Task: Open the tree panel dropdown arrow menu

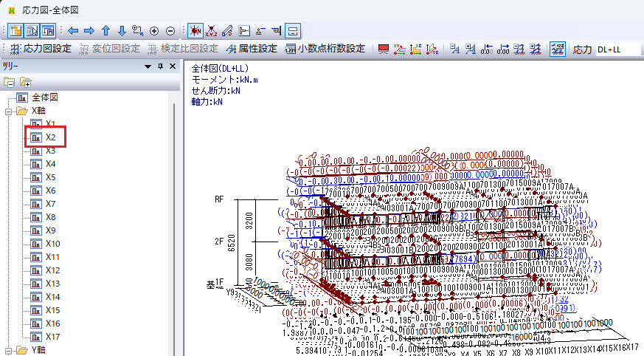Action: 149,66
